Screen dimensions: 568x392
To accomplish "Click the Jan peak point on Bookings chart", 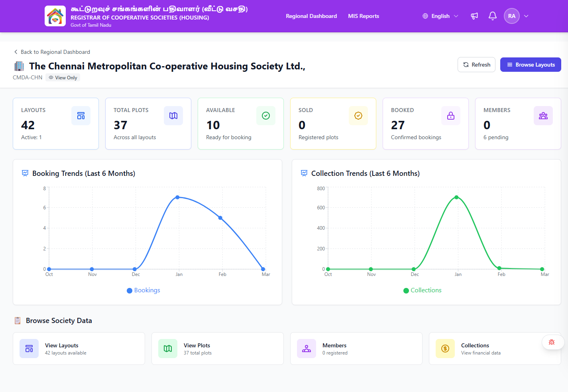I will point(177,197).
